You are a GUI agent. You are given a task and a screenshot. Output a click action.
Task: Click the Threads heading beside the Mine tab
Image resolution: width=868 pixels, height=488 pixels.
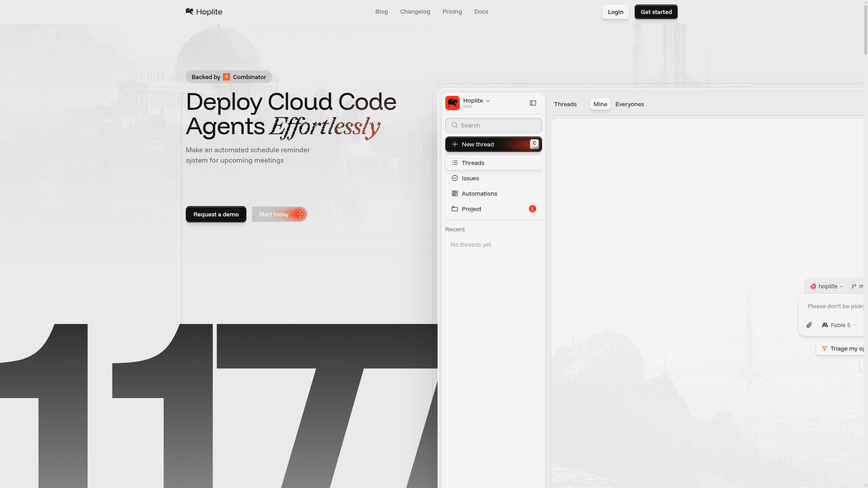(566, 104)
